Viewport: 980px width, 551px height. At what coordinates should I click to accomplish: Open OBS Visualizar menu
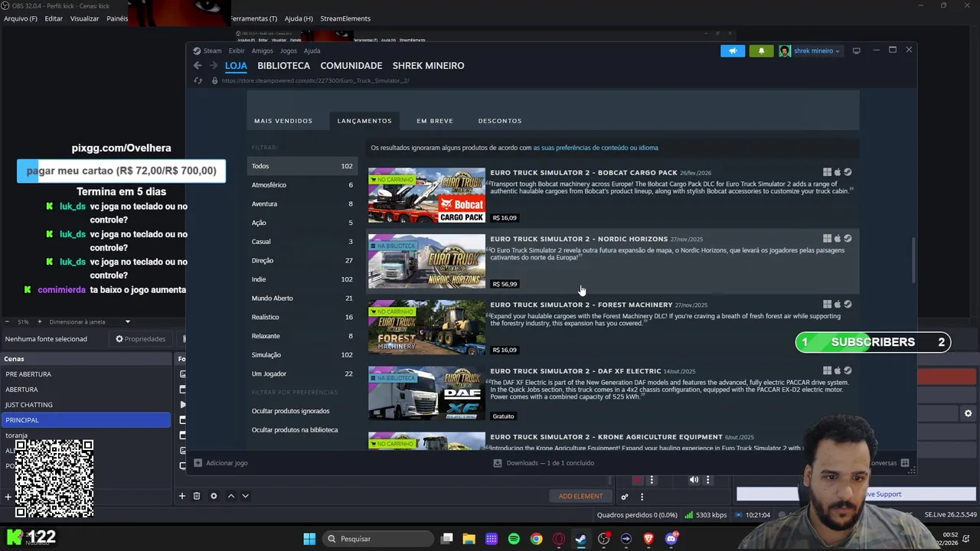tap(84, 18)
